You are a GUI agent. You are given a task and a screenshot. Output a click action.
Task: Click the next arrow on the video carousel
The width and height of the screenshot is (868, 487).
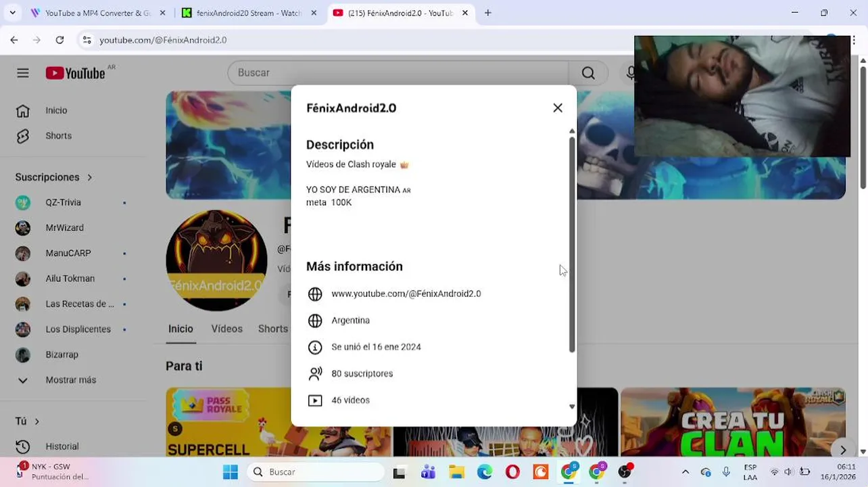point(843,450)
